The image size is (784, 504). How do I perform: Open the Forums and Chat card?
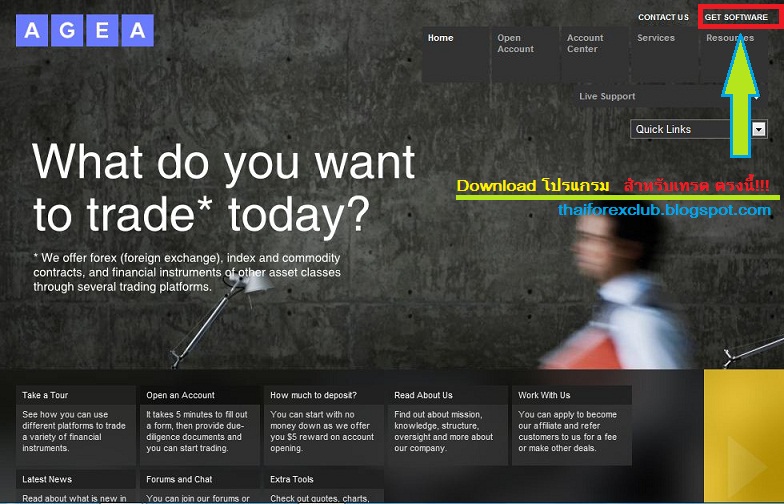click(x=200, y=486)
